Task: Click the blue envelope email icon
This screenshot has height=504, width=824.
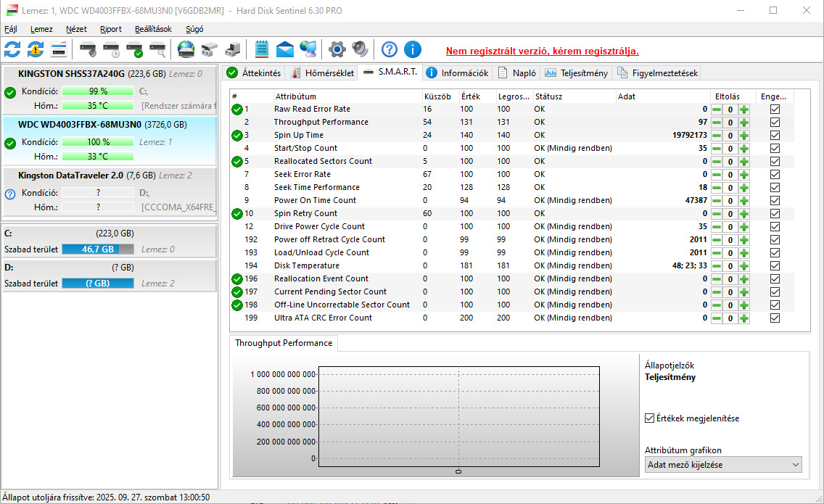Action: pos(285,50)
